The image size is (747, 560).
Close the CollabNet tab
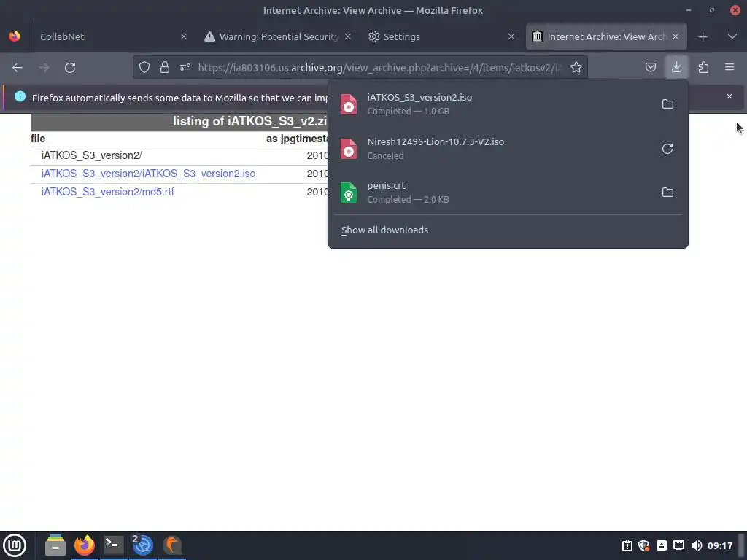(x=184, y=36)
